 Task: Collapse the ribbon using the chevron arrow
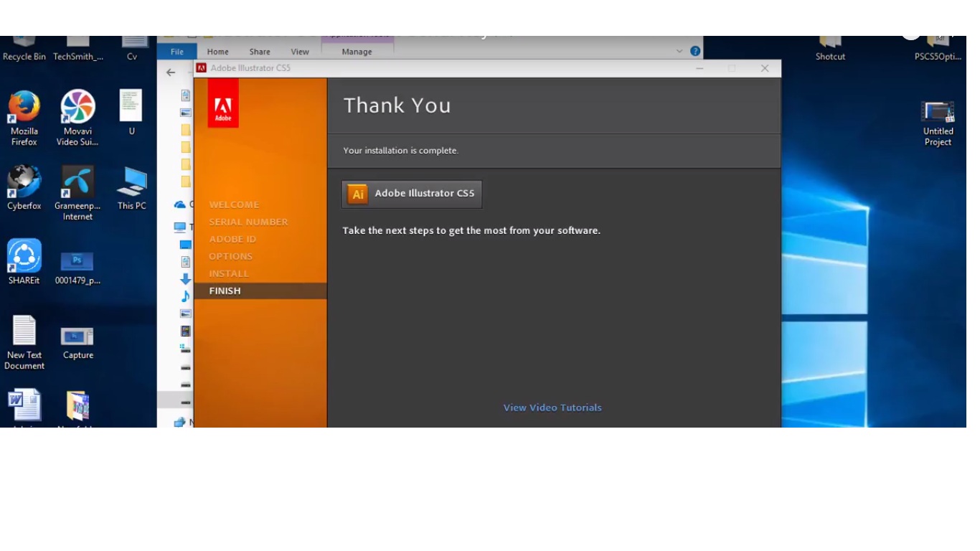click(x=679, y=50)
